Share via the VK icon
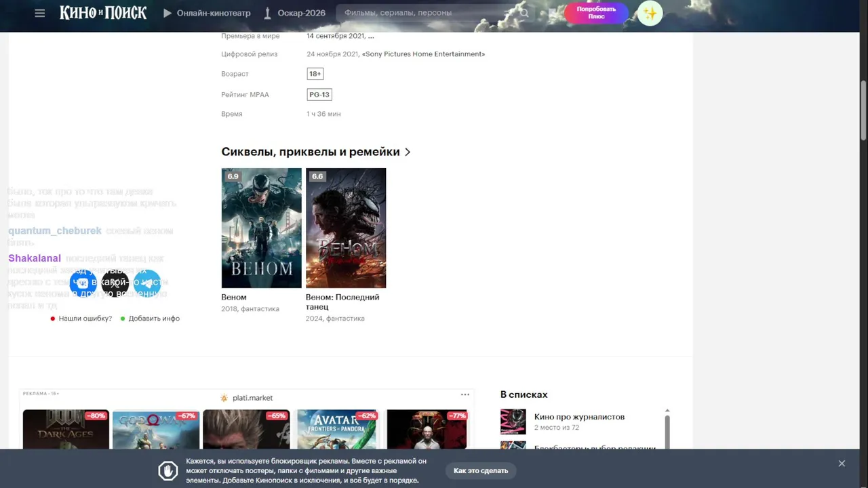This screenshot has width=868, height=488. [83, 283]
